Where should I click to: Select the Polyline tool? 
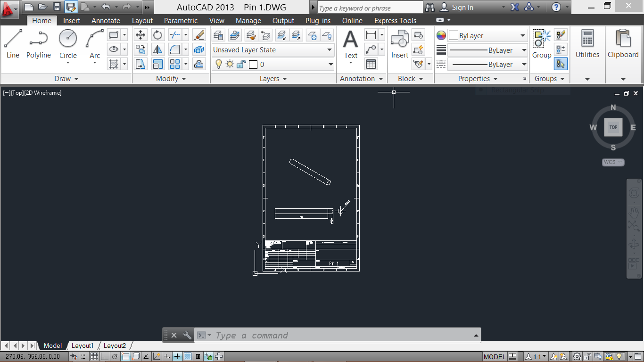point(39,44)
